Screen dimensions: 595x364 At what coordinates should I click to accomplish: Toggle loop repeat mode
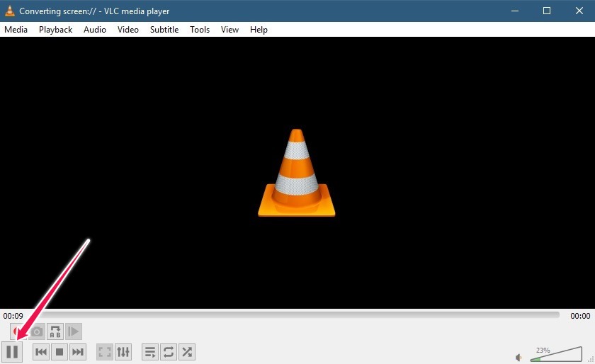pos(169,352)
